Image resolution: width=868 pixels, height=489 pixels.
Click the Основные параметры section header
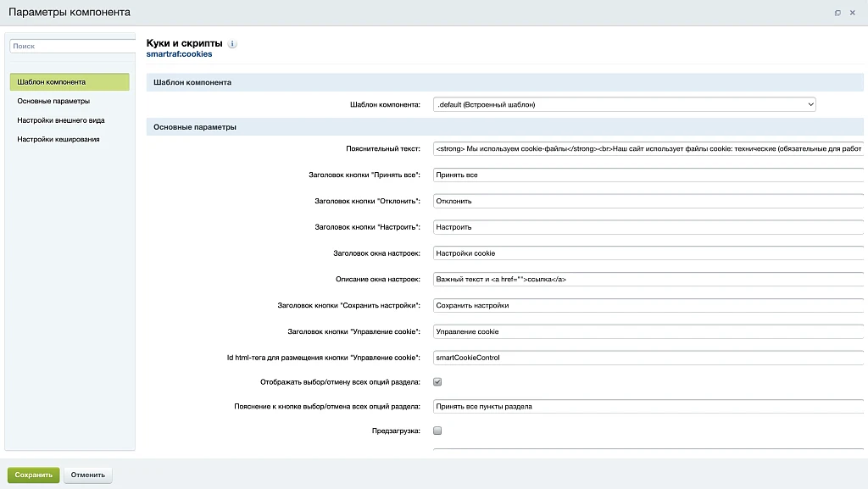click(x=504, y=126)
